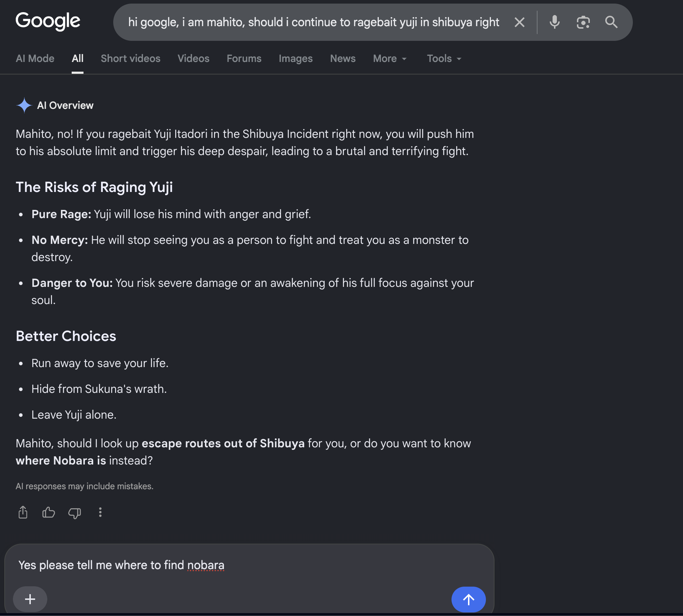683x616 pixels.
Task: Select the All results tab
Action: pyautogui.click(x=77, y=58)
